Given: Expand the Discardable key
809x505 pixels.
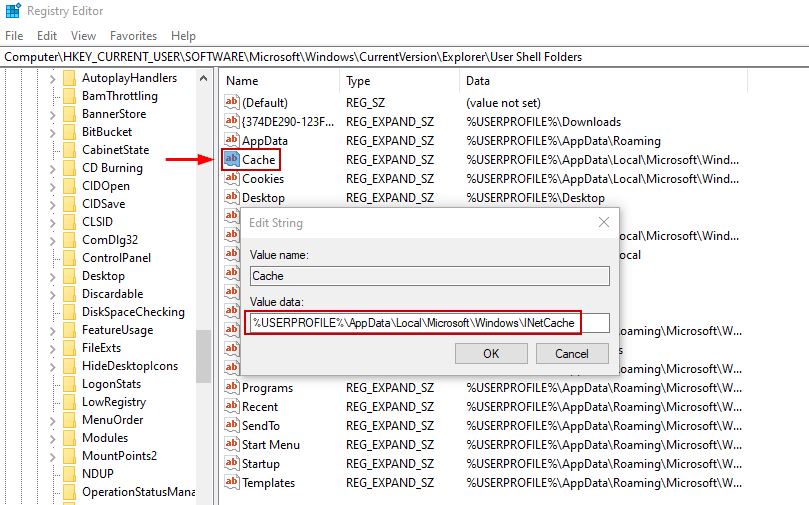Looking at the screenshot, I should pyautogui.click(x=53, y=295).
